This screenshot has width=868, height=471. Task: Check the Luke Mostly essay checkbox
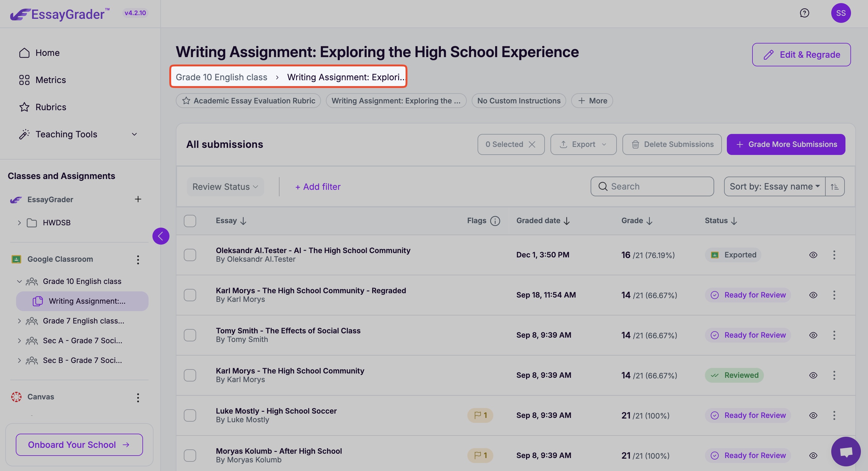(x=190, y=415)
